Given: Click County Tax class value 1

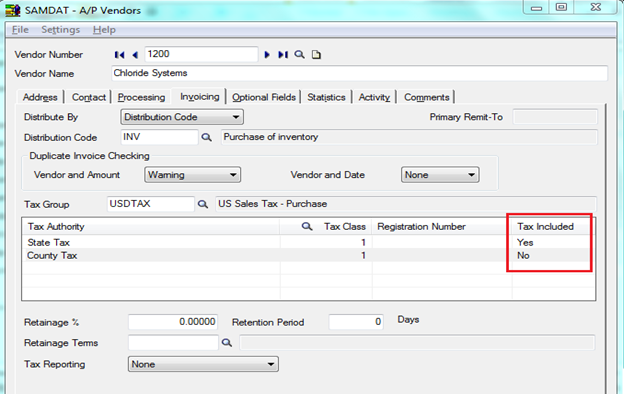Looking at the screenshot, I should coord(363,256).
